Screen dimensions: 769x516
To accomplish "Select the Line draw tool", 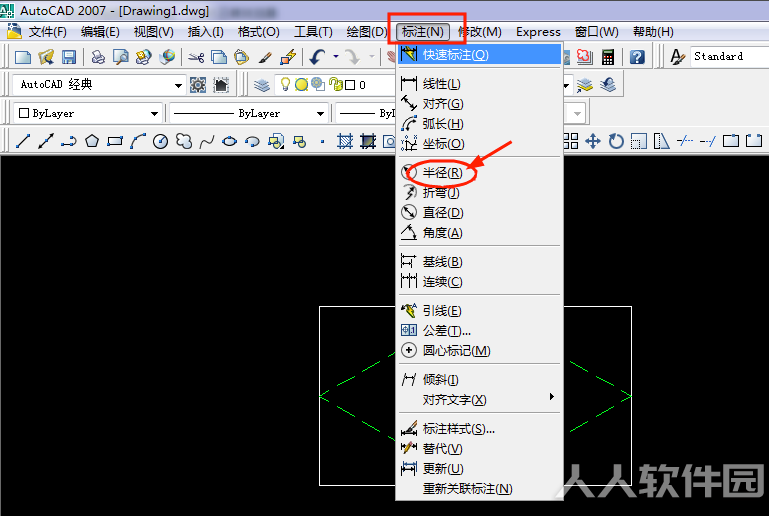I will pyautogui.click(x=23, y=141).
